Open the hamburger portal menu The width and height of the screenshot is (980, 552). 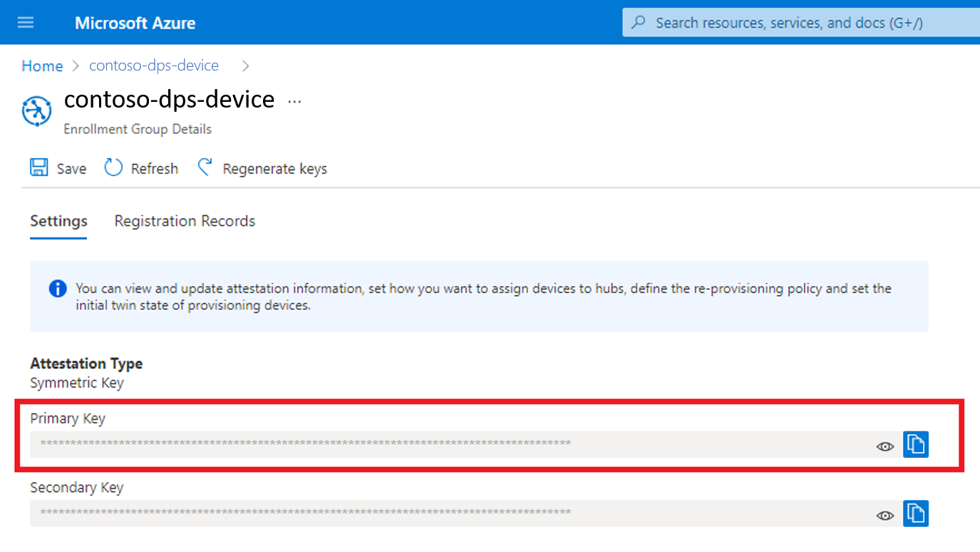26,23
